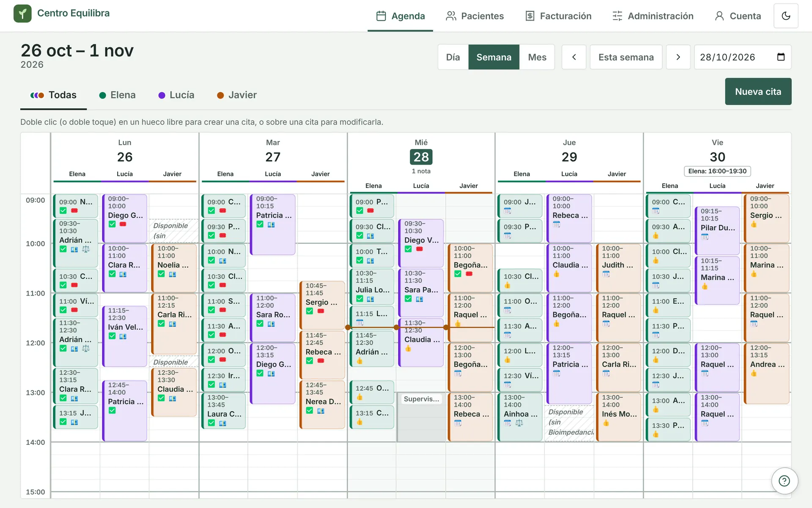The image size is (812, 508).
Task: Click the calendar icon on Thursday's Judith 10:00 appointment
Action: pos(606,274)
